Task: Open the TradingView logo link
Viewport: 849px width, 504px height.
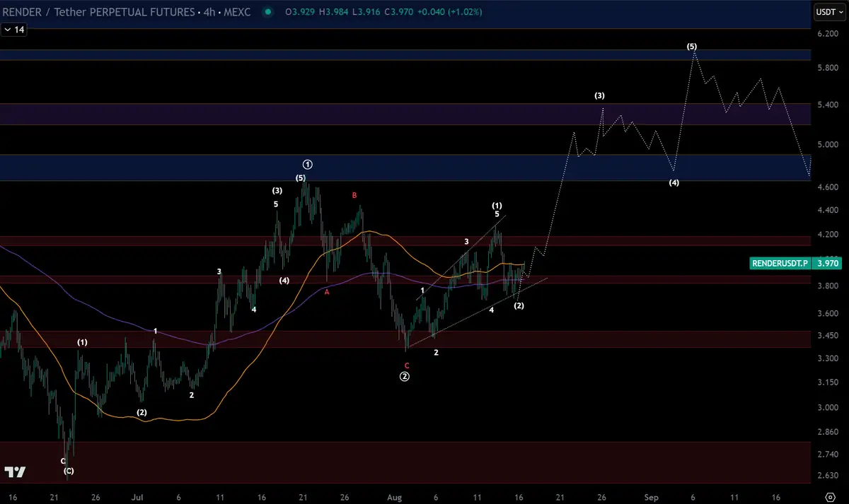Action: click(x=15, y=472)
